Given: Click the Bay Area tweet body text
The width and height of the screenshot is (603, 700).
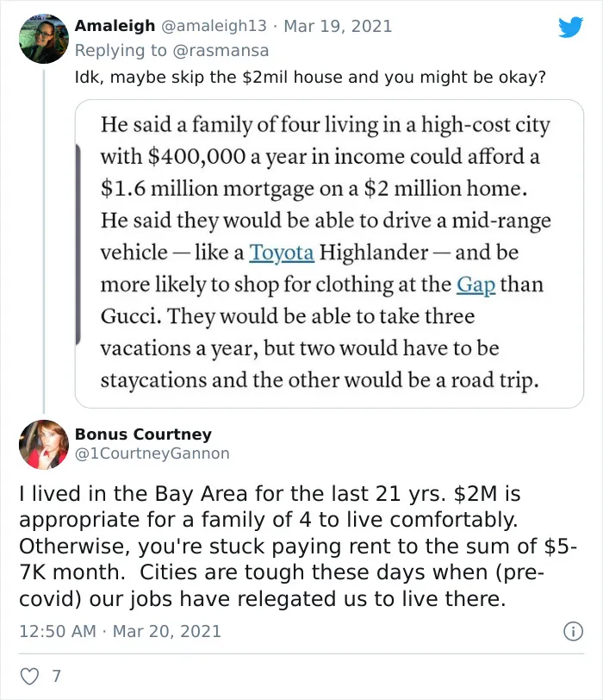Looking at the screenshot, I should coord(299,547).
